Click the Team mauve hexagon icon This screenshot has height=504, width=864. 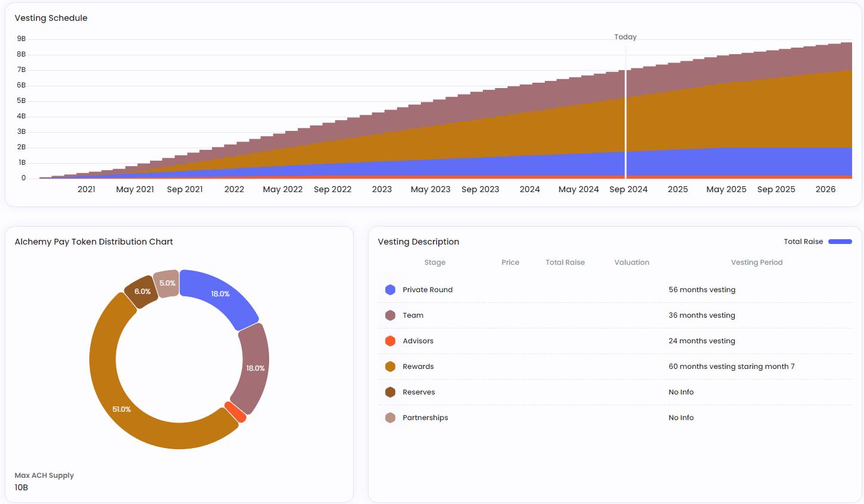click(390, 315)
